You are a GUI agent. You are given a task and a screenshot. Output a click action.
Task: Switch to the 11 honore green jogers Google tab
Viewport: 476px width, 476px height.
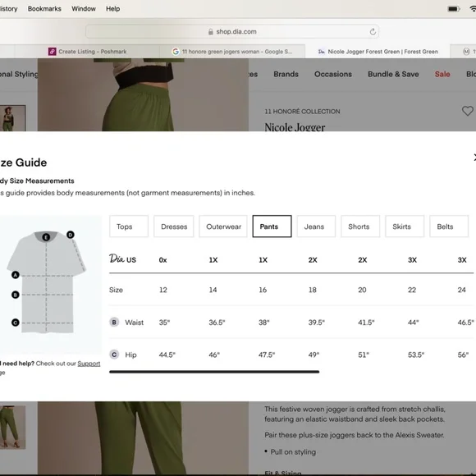(232, 52)
